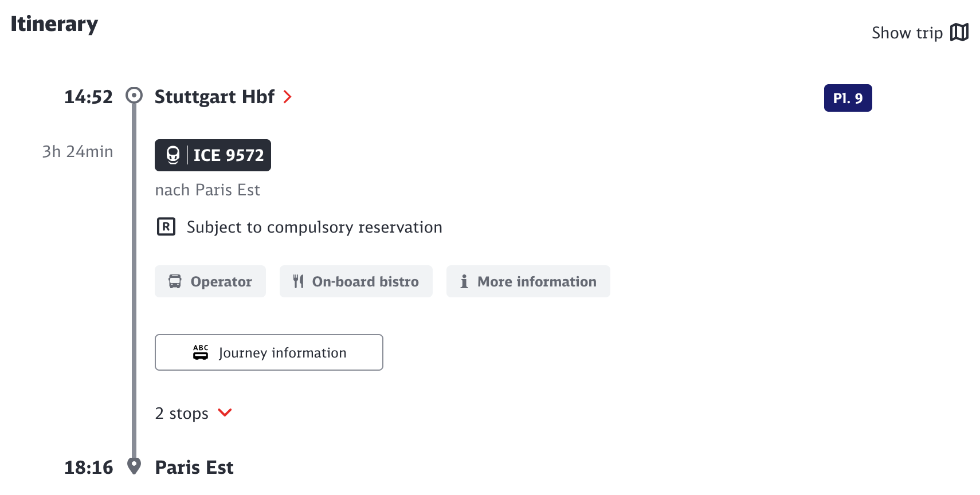Select the Operator chip
This screenshot has height=495, width=980.
click(x=210, y=281)
